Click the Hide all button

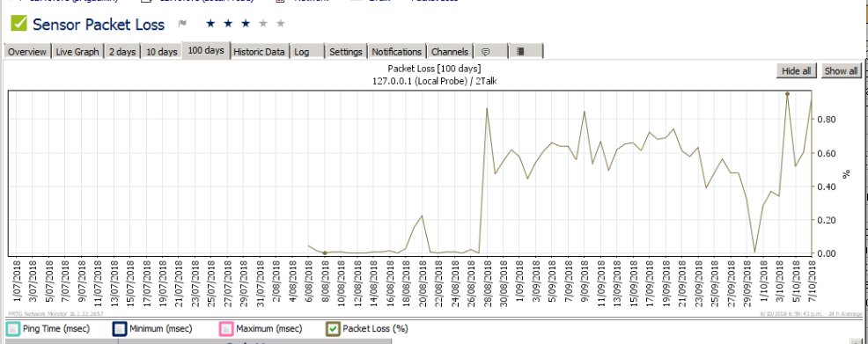tap(796, 70)
